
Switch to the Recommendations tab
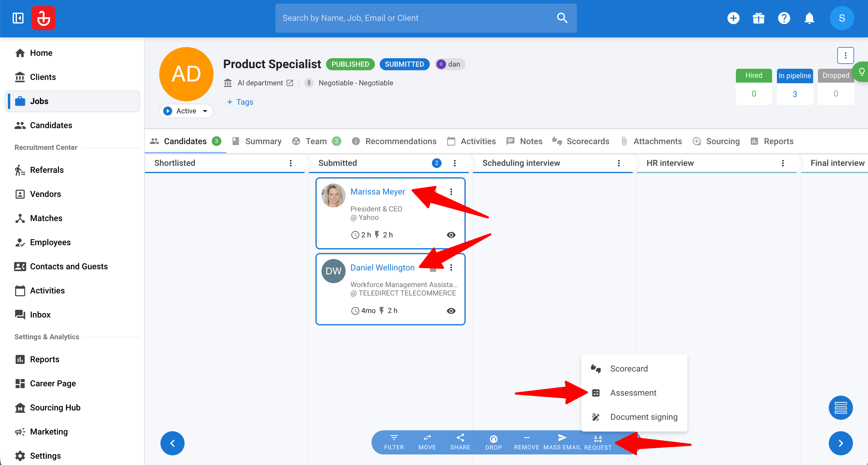tap(394, 141)
